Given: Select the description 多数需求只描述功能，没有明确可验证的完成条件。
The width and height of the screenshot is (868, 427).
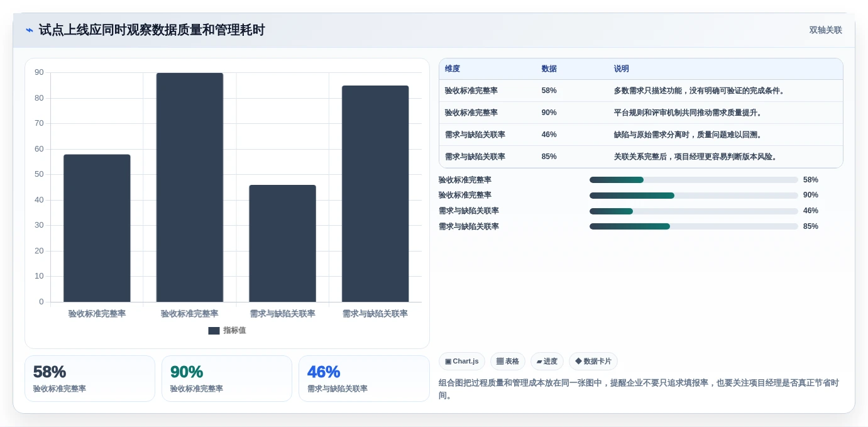Looking at the screenshot, I should (700, 91).
